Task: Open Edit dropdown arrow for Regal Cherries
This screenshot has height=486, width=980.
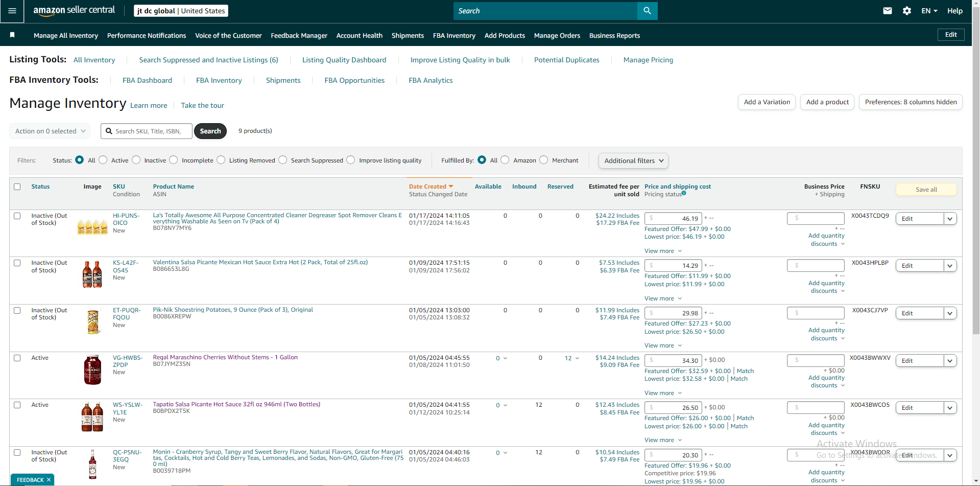Action: pyautogui.click(x=950, y=361)
